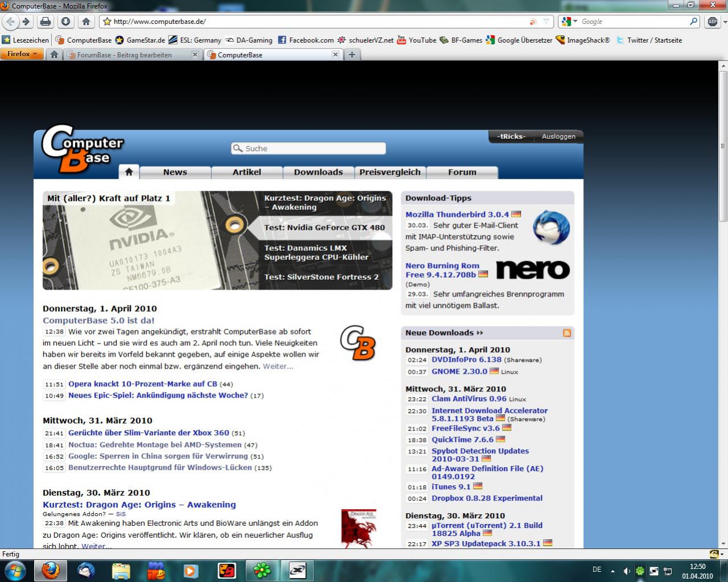Click the Nero logo in Download-Tipps
This screenshot has width=728, height=582.
point(533,270)
